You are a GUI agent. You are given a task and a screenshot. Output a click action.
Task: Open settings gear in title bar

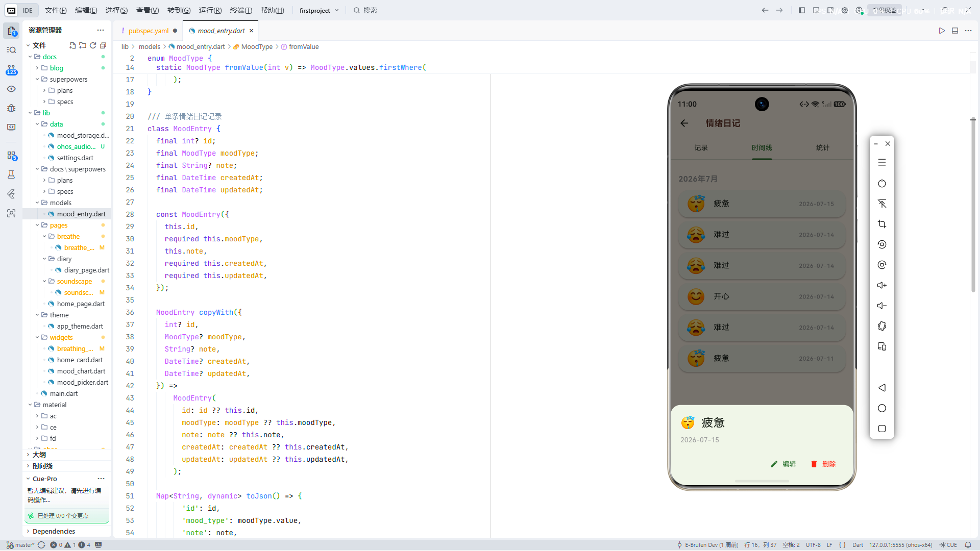tap(845, 10)
